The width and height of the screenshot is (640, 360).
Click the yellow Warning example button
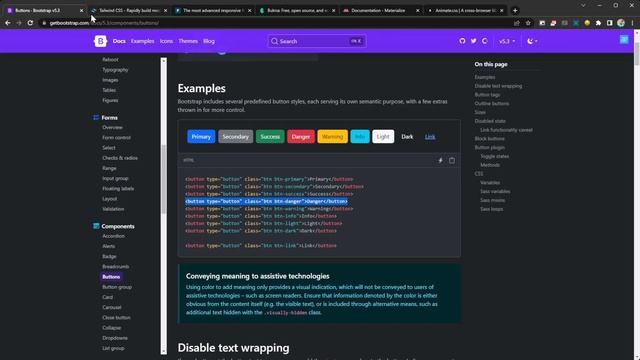[333, 137]
